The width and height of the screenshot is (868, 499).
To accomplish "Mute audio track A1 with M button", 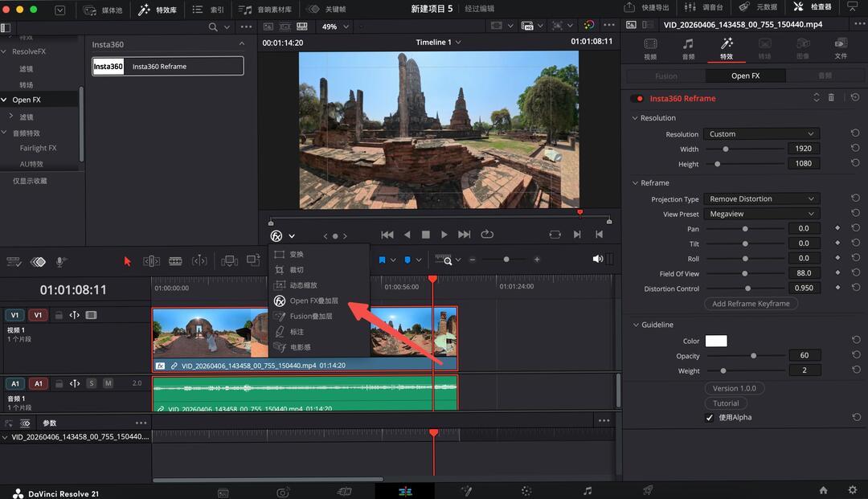I will click(108, 382).
